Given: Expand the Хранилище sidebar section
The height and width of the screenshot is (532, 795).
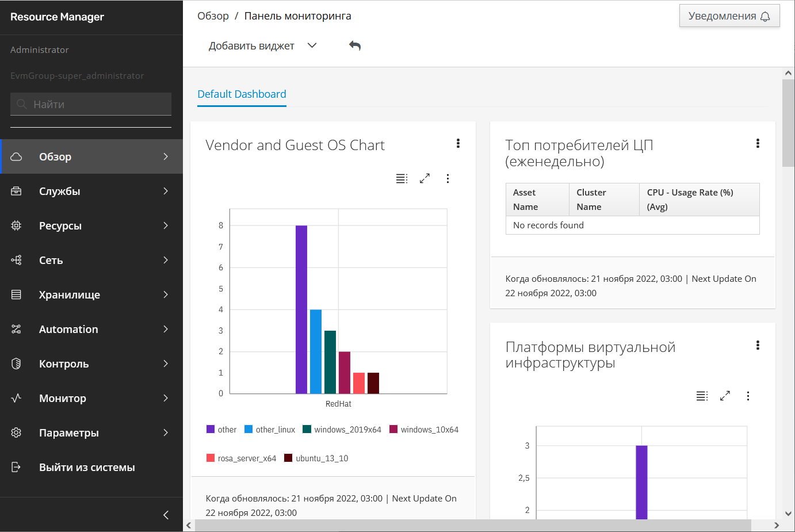Looking at the screenshot, I should pos(91,294).
